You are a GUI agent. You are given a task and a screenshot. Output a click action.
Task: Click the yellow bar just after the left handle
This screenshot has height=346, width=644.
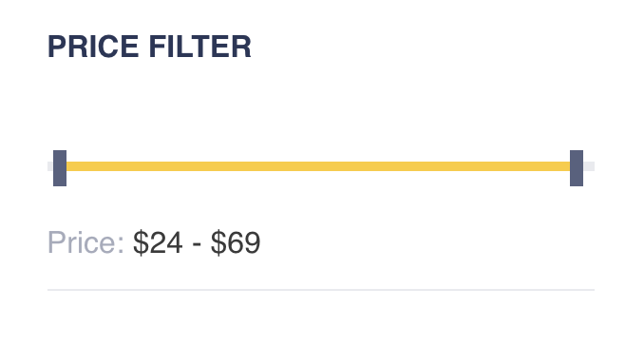76,166
